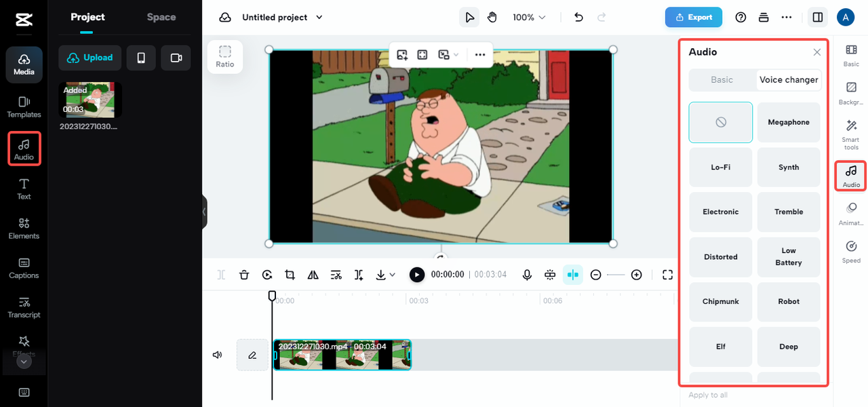Click the layout stack icon beside help
The height and width of the screenshot is (407, 868).
764,17
